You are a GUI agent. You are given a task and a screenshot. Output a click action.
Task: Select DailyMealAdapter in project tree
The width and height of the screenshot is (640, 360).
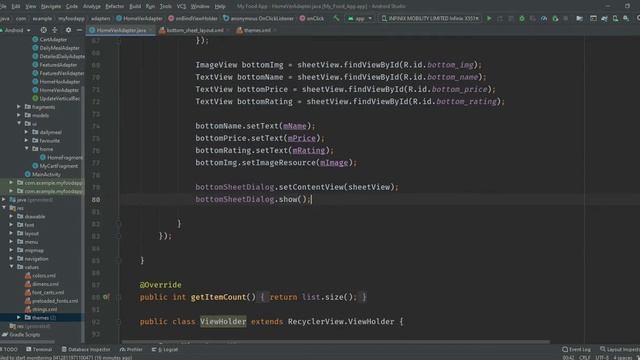click(x=60, y=48)
